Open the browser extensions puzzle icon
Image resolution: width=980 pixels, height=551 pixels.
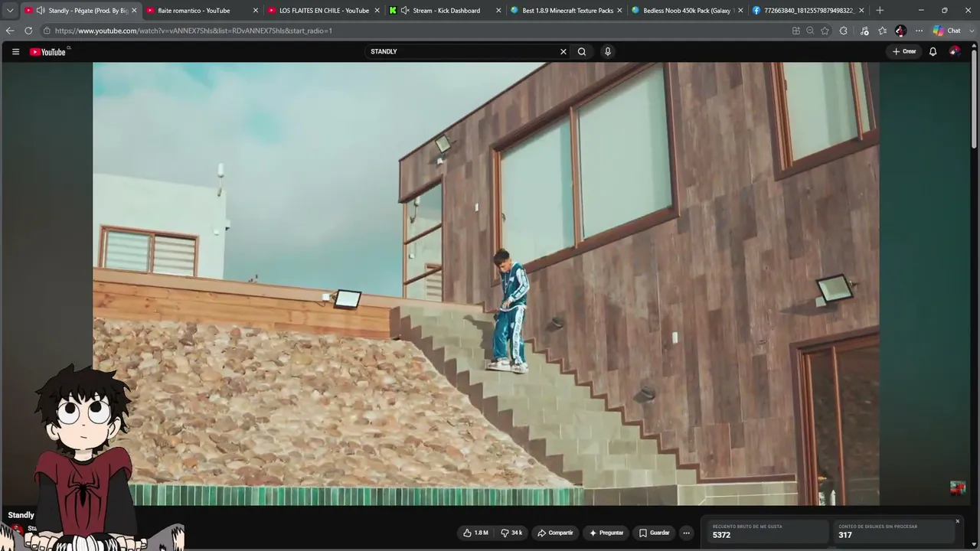click(844, 31)
